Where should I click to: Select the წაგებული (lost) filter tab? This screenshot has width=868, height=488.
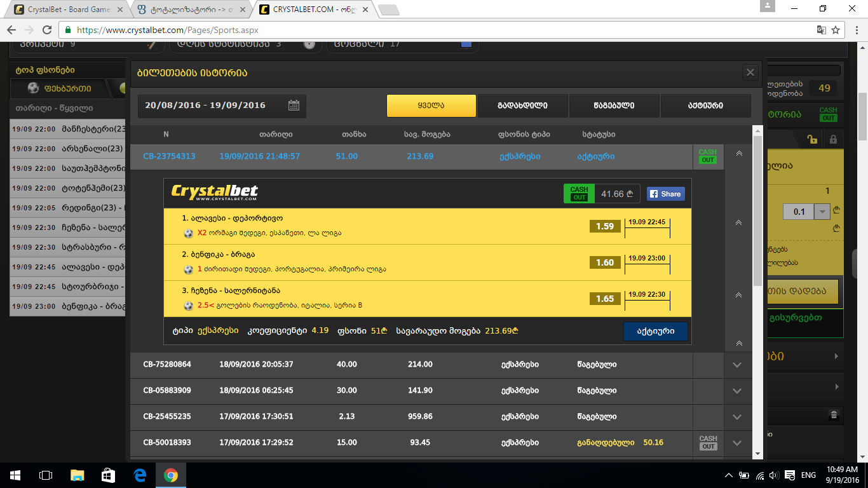tap(614, 106)
